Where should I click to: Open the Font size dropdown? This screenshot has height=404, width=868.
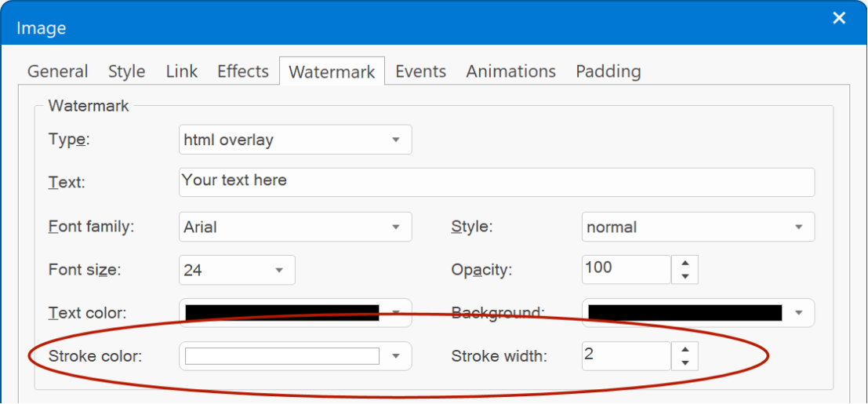(237, 270)
